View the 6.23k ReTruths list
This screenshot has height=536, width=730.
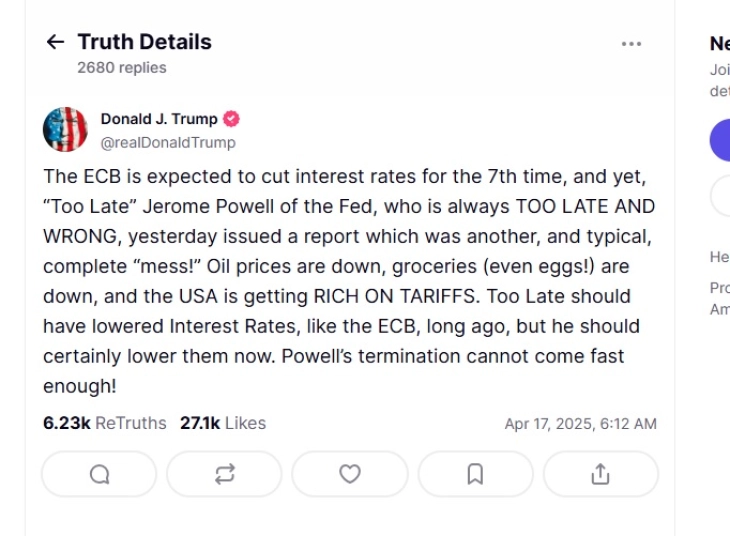click(105, 423)
